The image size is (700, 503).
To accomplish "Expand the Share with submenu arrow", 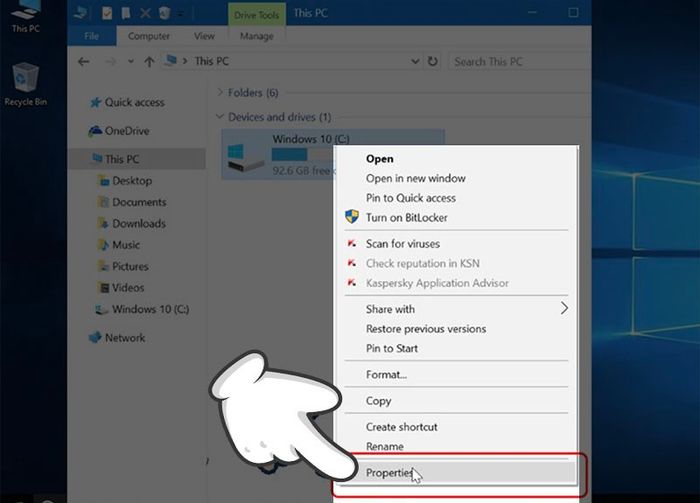I will click(x=564, y=308).
